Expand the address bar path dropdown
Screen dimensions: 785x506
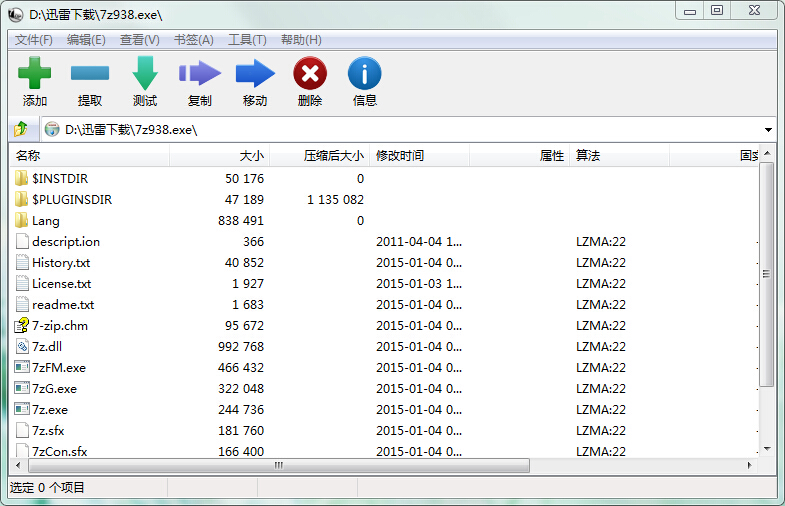768,130
